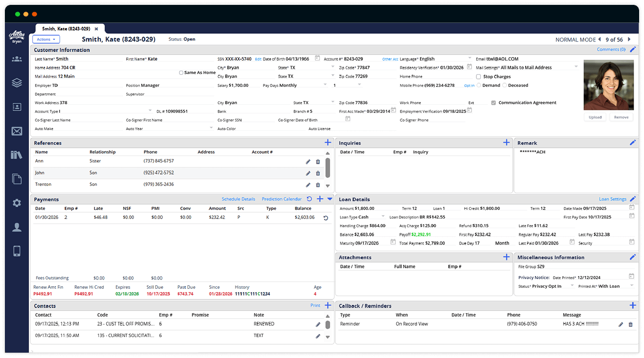The width and height of the screenshot is (644, 358).
Task: Add a new Callback / Reminder entry
Action: click(632, 305)
